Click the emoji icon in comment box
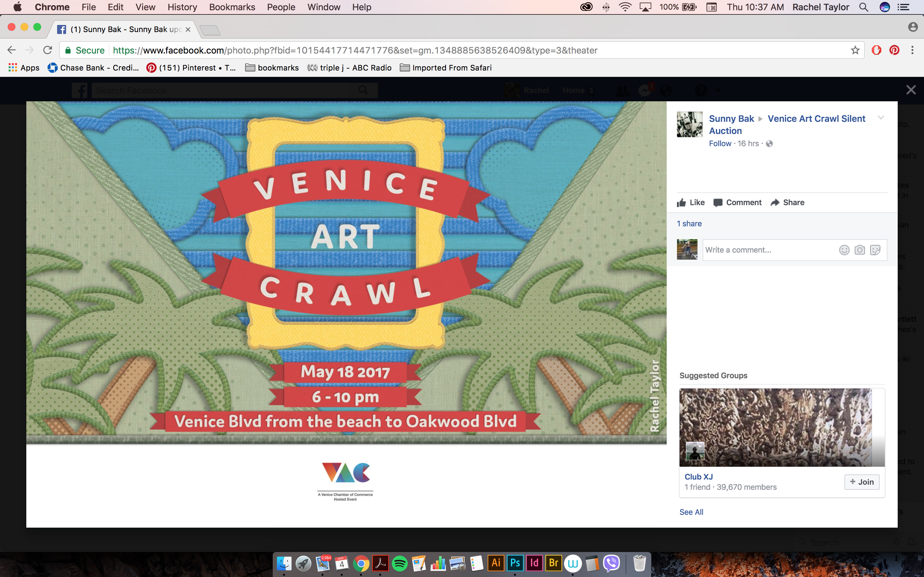 (x=844, y=250)
